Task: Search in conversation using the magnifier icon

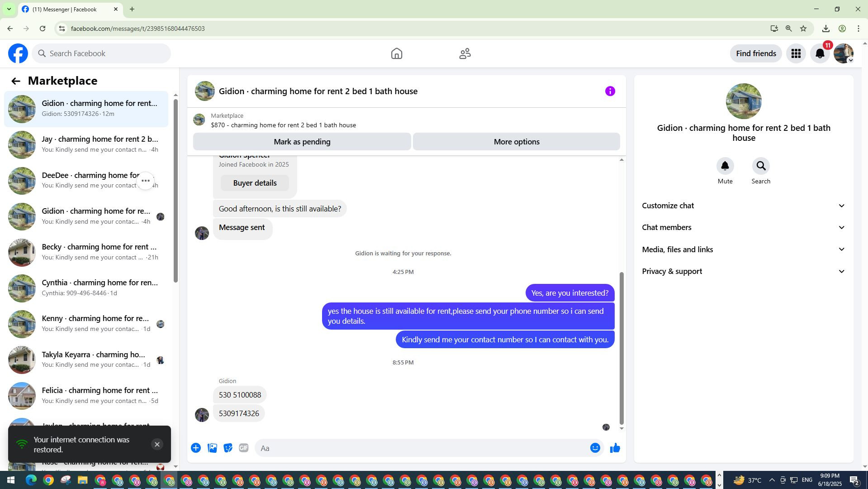Action: (761, 166)
